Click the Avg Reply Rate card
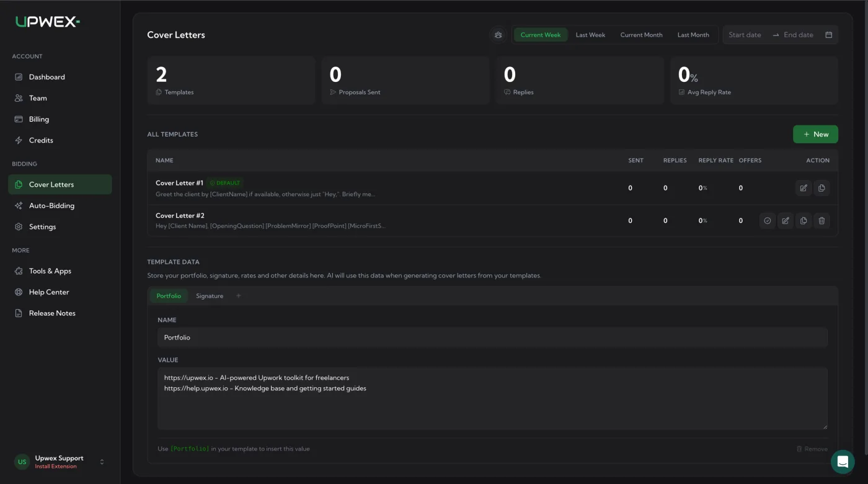Viewport: 868px width, 484px height. point(754,81)
